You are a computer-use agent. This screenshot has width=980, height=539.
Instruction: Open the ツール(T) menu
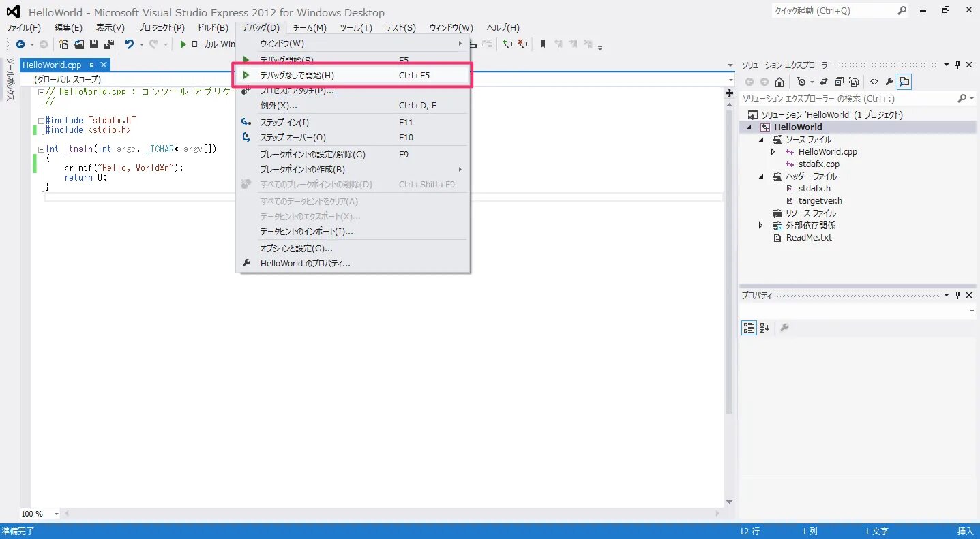point(356,28)
